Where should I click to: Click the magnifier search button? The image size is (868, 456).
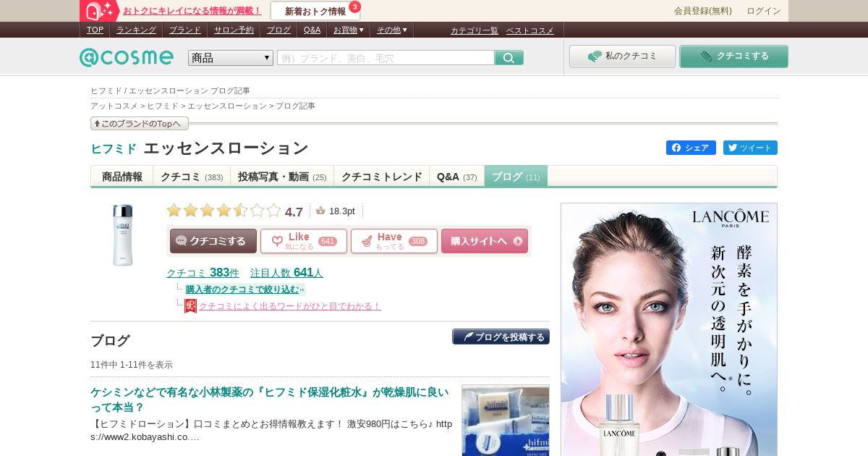pos(509,58)
